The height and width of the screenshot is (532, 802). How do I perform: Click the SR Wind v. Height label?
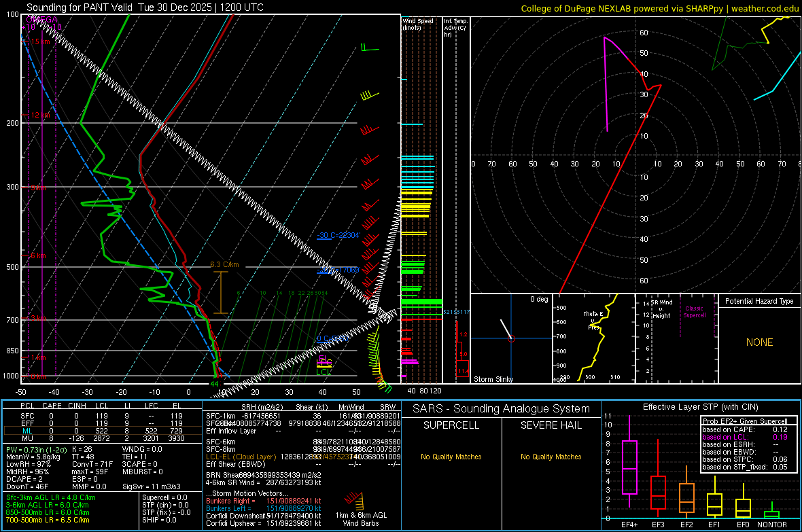pos(661,309)
